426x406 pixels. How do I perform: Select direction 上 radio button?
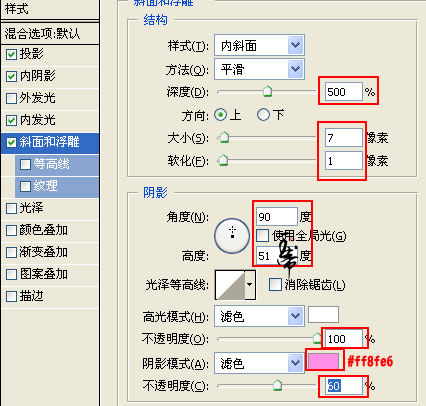tap(220, 115)
